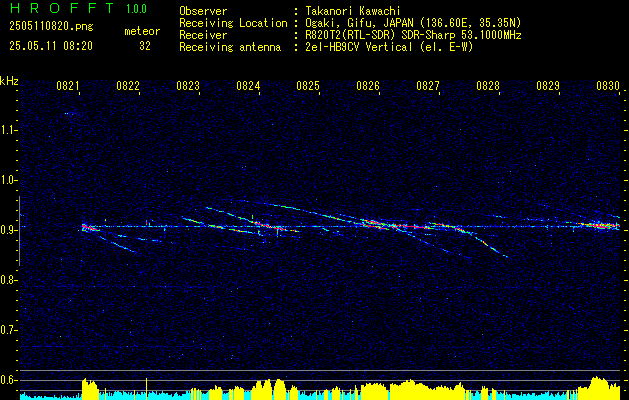Click the 0.9 frequency axis label
The image size is (629, 400).
(8, 230)
